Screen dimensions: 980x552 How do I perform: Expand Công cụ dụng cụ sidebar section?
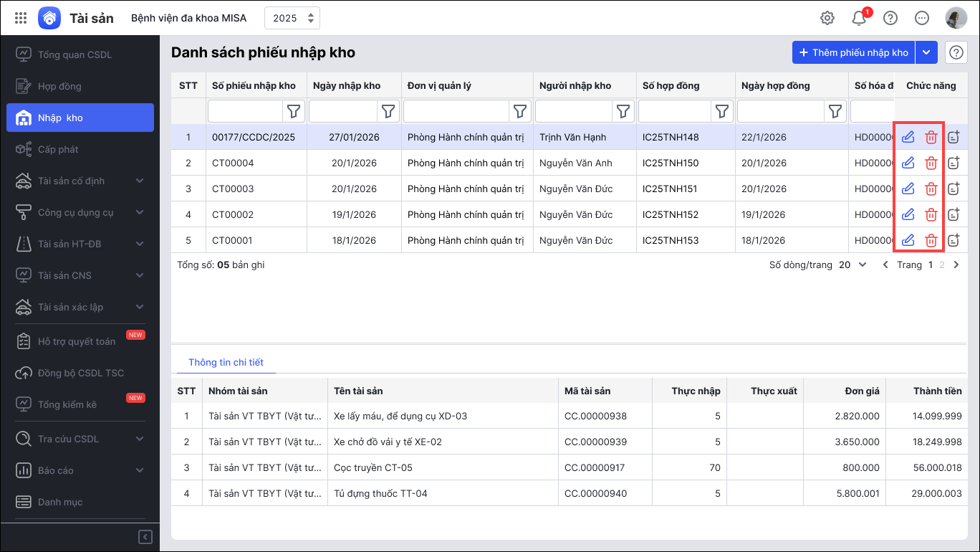(x=139, y=212)
